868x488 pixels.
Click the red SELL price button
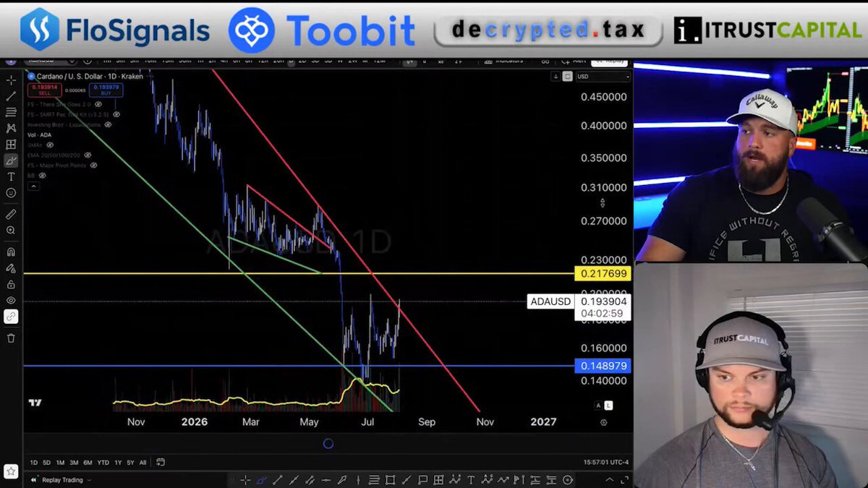tap(44, 90)
